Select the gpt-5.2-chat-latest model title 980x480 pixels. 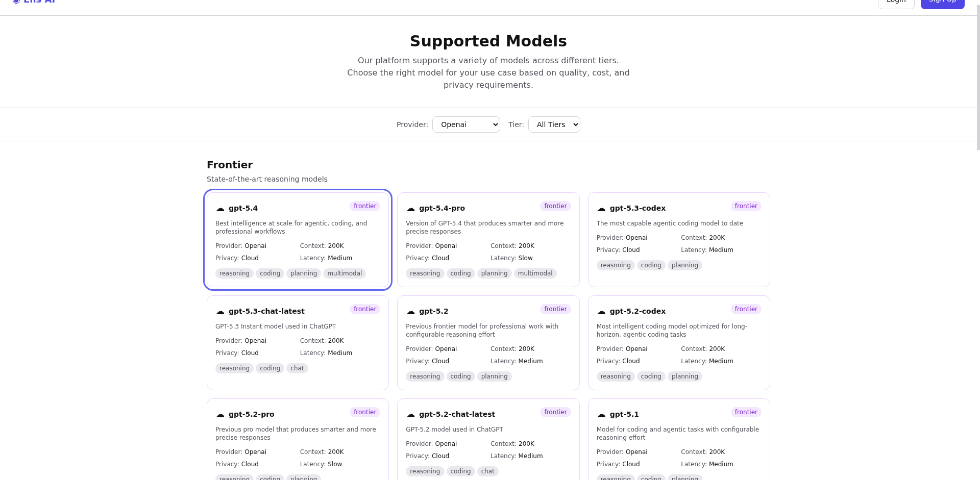[457, 414]
